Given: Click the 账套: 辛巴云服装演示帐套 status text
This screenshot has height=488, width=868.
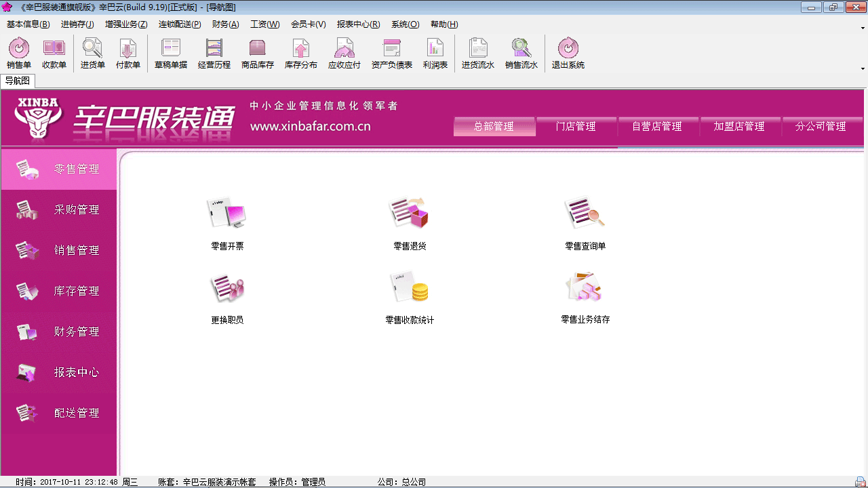Looking at the screenshot, I should pos(207,482).
